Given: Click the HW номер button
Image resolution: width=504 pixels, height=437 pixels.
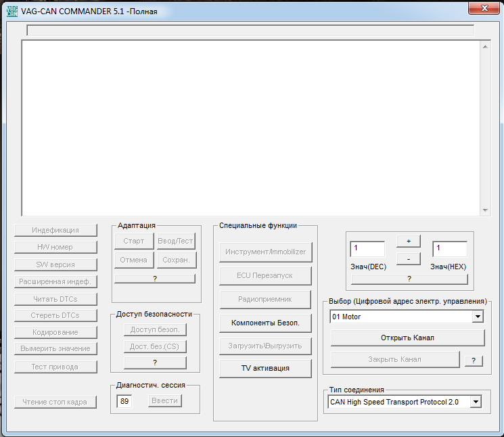Looking at the screenshot, I should tap(55, 247).
